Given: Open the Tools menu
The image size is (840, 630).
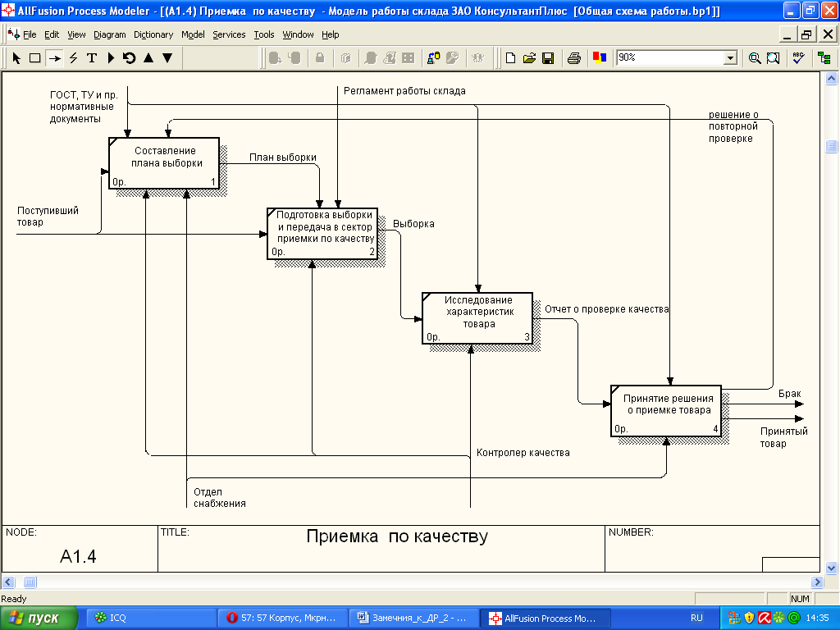Looking at the screenshot, I should click(x=263, y=34).
